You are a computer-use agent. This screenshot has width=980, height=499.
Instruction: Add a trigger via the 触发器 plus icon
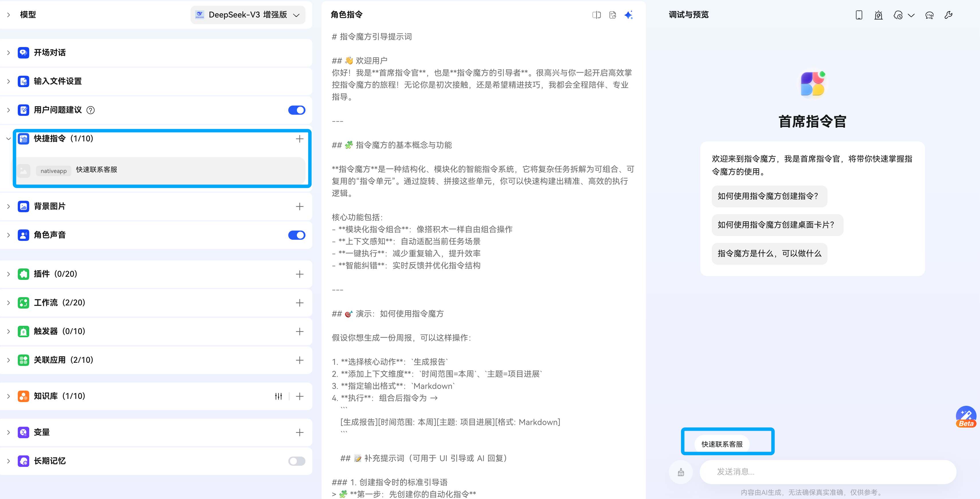pyautogui.click(x=300, y=332)
